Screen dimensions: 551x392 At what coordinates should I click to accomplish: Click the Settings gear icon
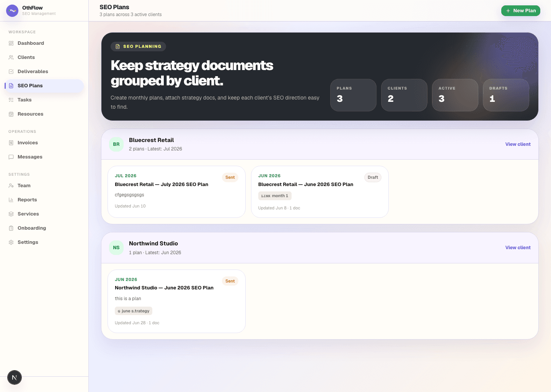click(x=11, y=242)
